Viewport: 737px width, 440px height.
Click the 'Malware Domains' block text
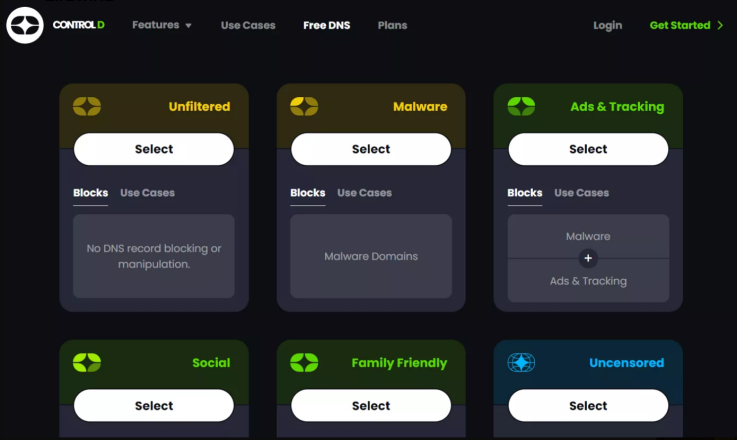[371, 256]
